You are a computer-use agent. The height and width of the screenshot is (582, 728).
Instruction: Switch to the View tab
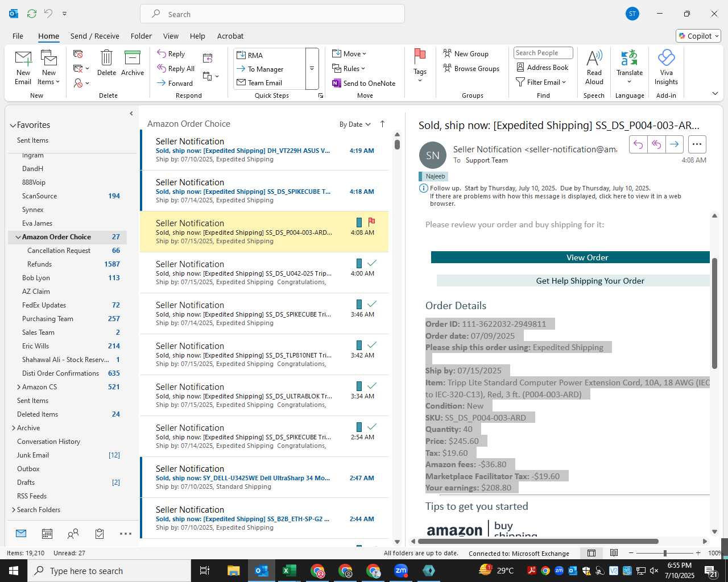coord(171,36)
